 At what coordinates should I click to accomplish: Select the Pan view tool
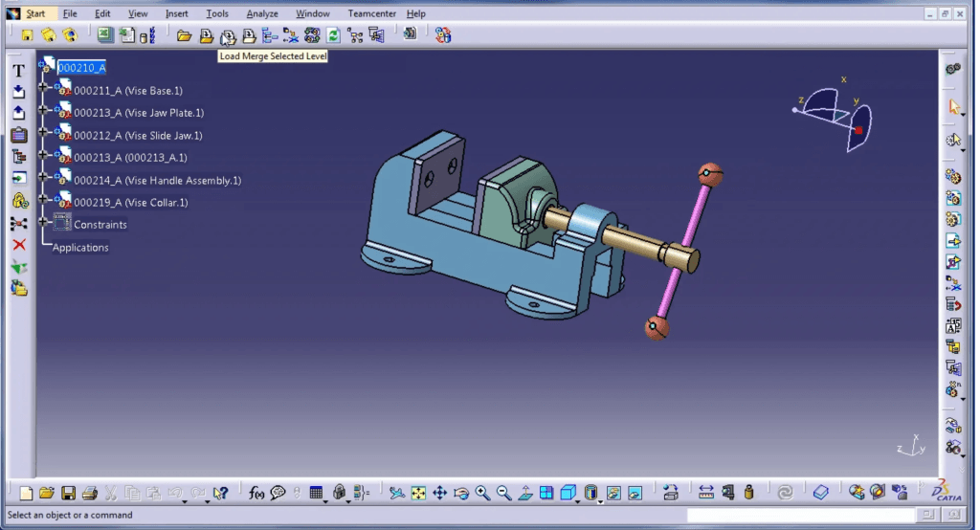pyautogui.click(x=440, y=494)
